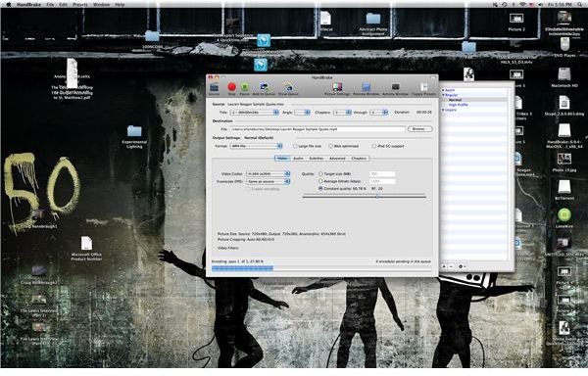Open the Window menu in the menu bar
The width and height of the screenshot is (588, 376).
point(101,5)
